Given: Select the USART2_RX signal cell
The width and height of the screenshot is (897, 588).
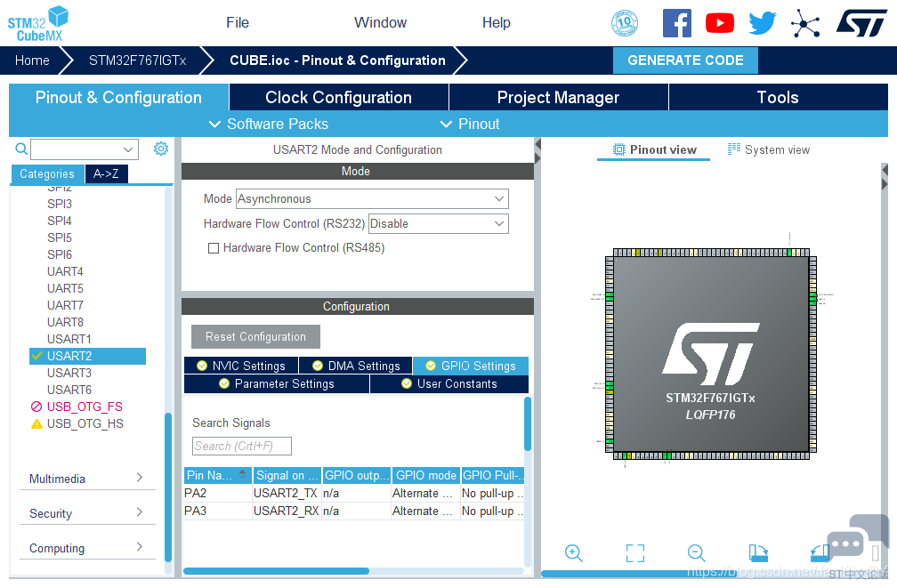Looking at the screenshot, I should point(286,511).
